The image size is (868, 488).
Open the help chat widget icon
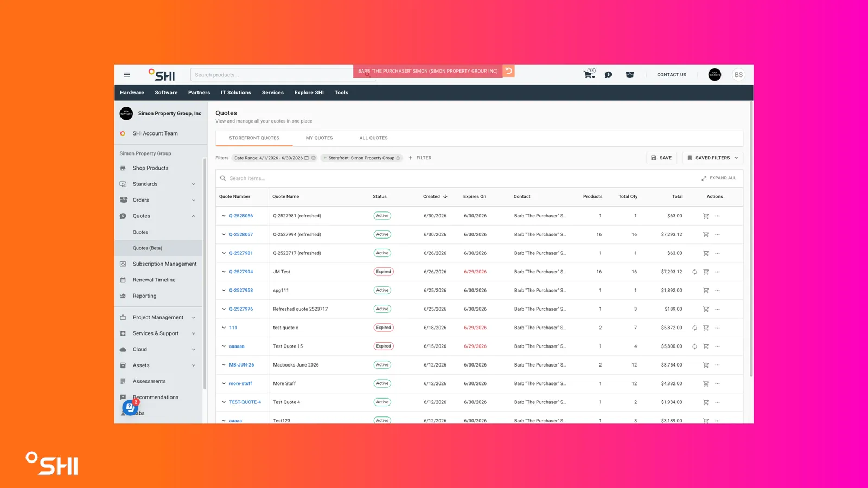coord(130,407)
